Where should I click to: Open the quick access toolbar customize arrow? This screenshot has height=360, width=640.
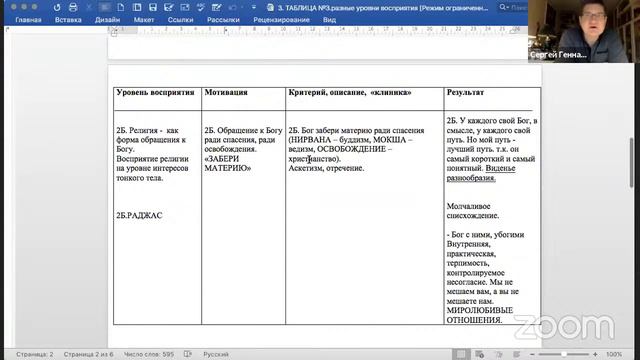[254, 7]
